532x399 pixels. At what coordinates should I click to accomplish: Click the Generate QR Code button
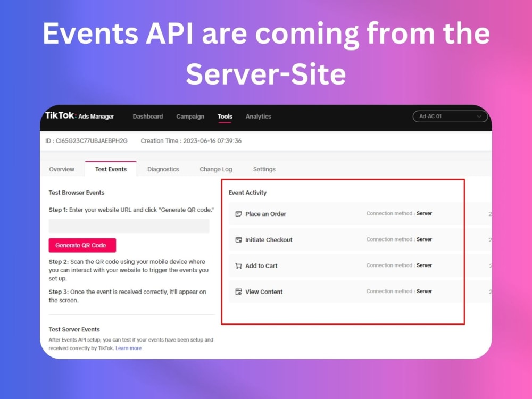(x=82, y=245)
